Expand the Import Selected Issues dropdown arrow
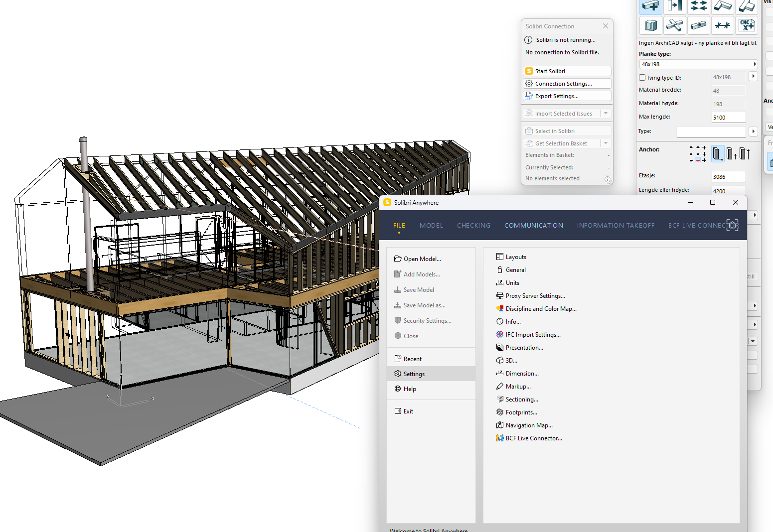 point(606,114)
